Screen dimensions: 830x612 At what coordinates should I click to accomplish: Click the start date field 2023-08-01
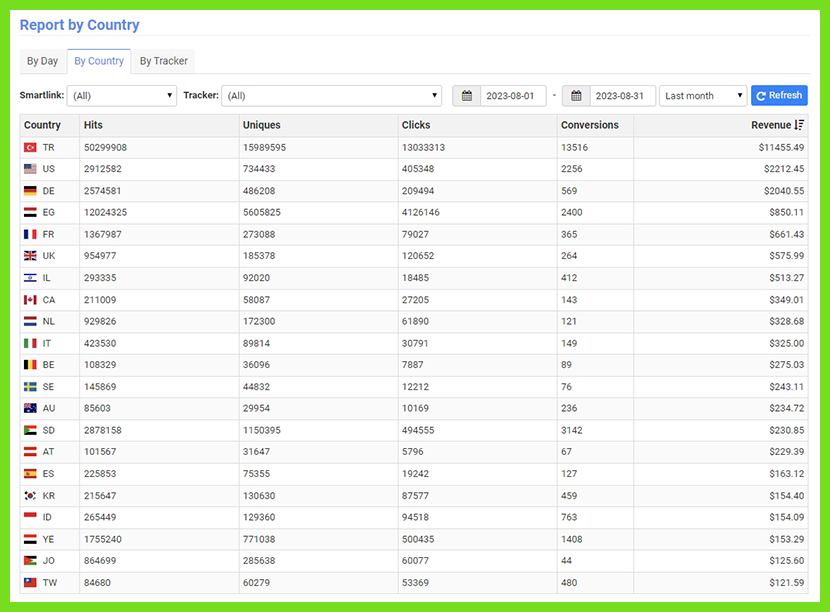pyautogui.click(x=513, y=96)
